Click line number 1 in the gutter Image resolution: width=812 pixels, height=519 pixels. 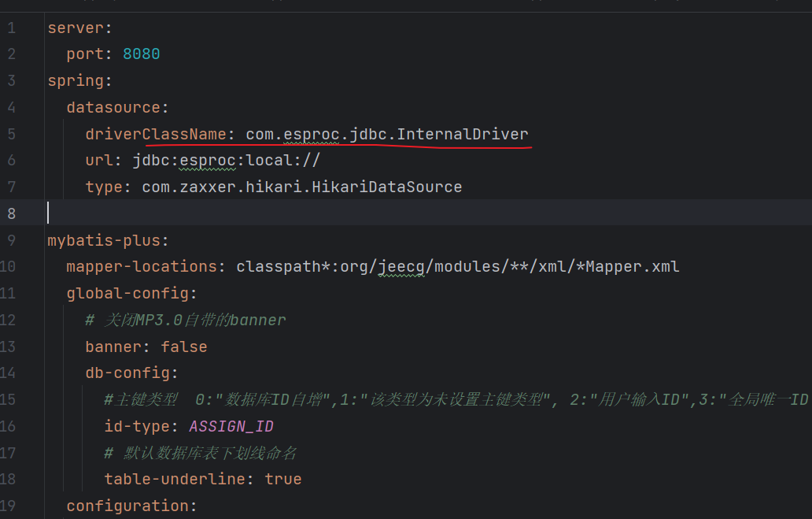point(11,28)
